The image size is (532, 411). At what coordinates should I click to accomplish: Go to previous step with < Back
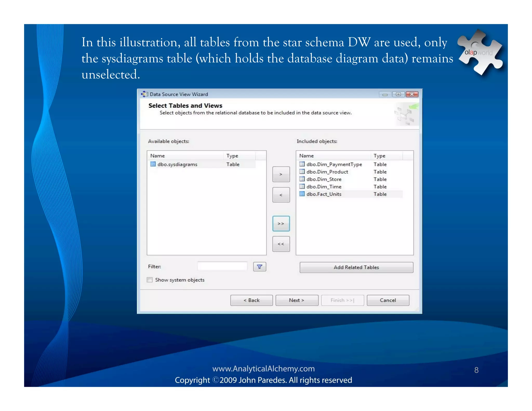[x=251, y=300]
